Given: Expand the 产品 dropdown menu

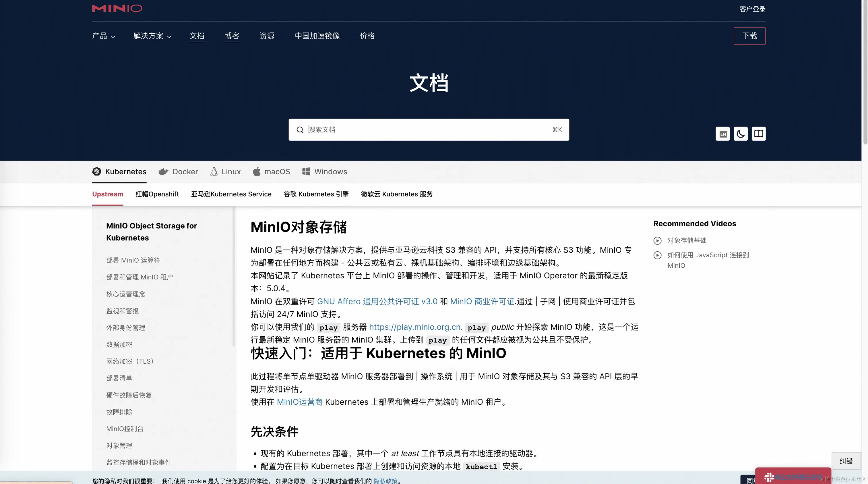Looking at the screenshot, I should [104, 36].
